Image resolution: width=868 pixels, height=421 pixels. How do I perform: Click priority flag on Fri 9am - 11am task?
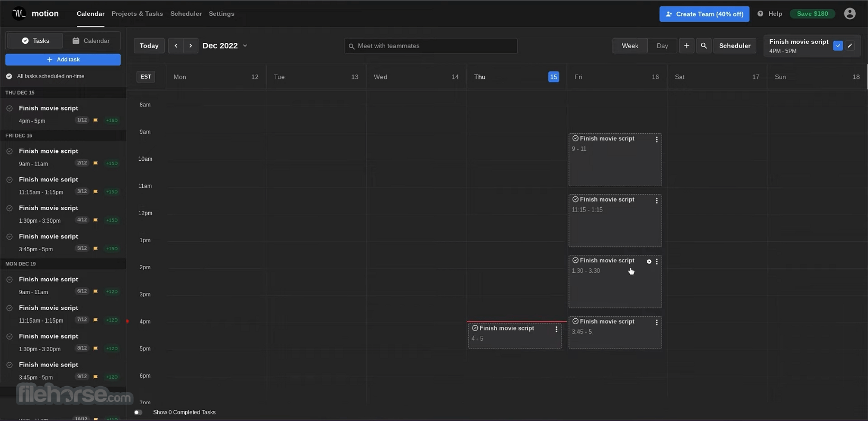point(95,163)
